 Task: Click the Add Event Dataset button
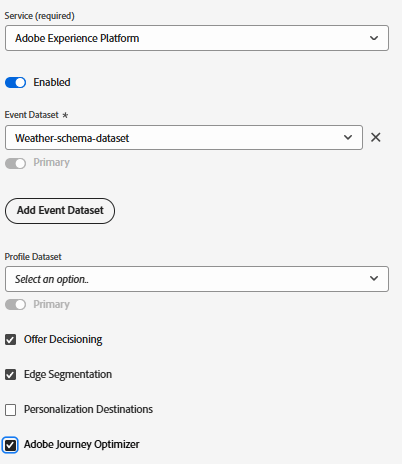tap(60, 211)
